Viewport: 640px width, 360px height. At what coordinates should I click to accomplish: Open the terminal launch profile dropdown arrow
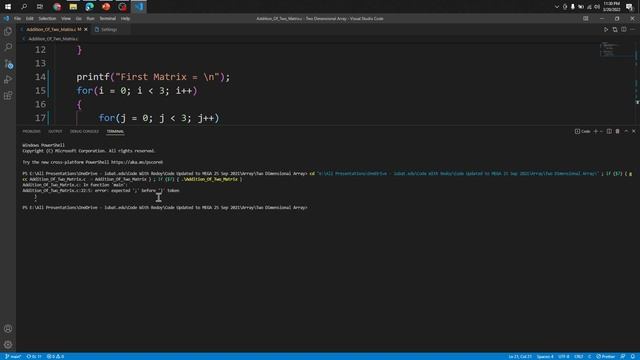pyautogui.click(x=601, y=131)
